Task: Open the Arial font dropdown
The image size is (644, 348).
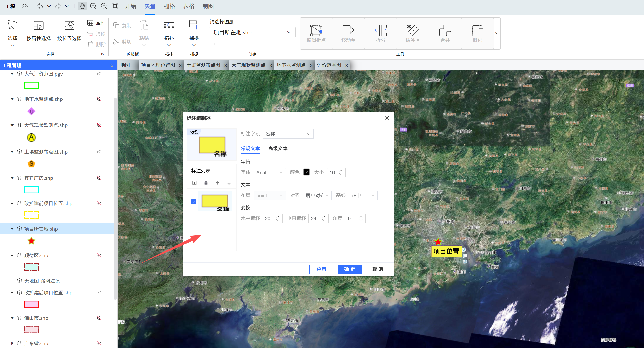Action: pos(270,173)
